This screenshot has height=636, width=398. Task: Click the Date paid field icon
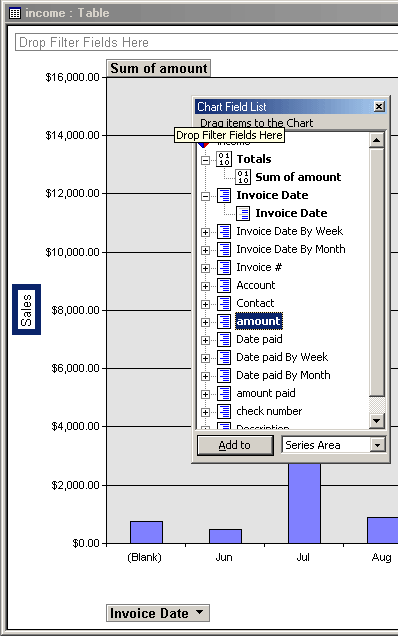[x=224, y=339]
